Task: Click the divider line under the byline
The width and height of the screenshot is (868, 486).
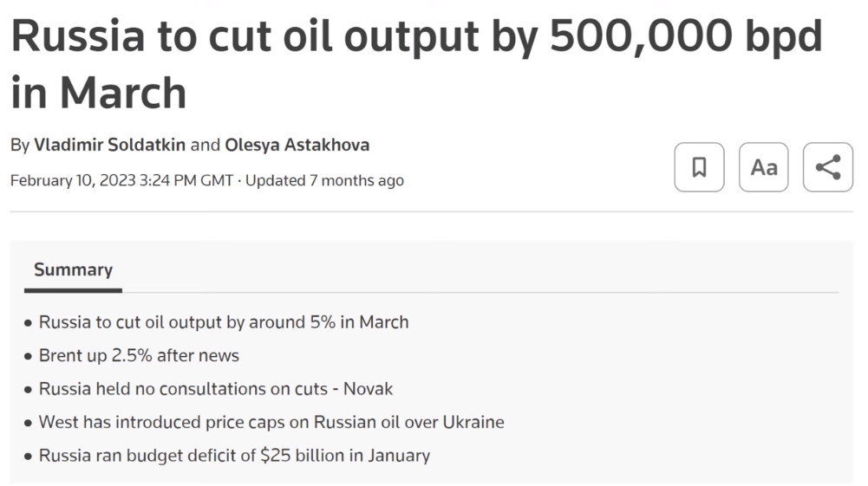Action: (431, 211)
